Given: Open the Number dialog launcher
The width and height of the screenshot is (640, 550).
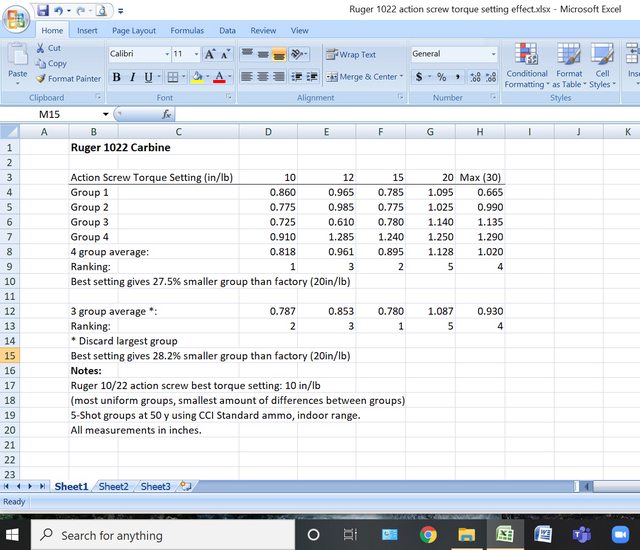Looking at the screenshot, I should (x=493, y=97).
